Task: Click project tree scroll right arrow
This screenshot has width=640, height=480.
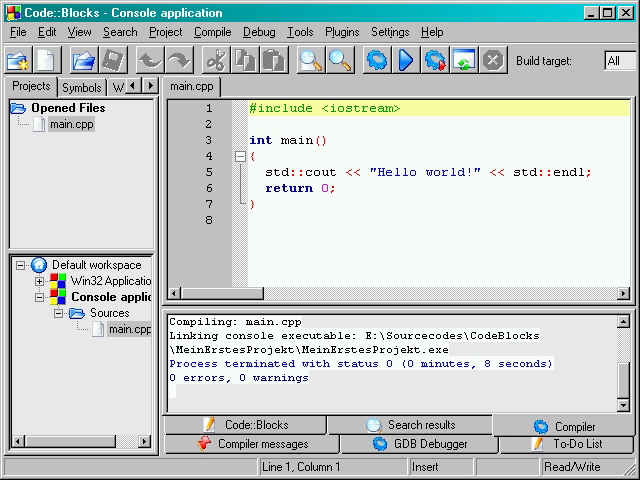Action: click(144, 441)
